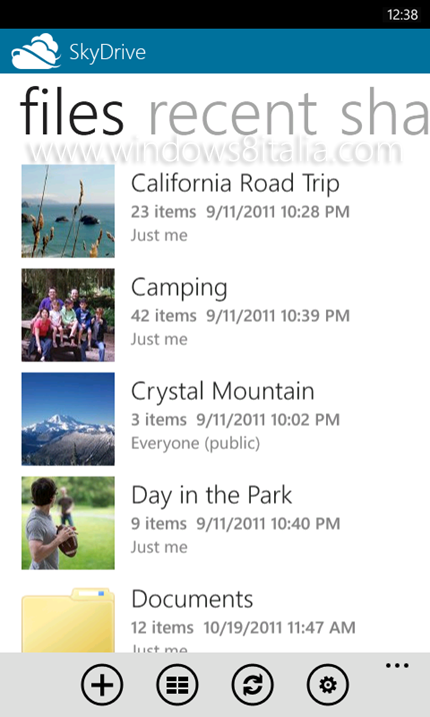The image size is (430, 717).
Task: Open the Crystal Mountain album
Action: (x=223, y=392)
